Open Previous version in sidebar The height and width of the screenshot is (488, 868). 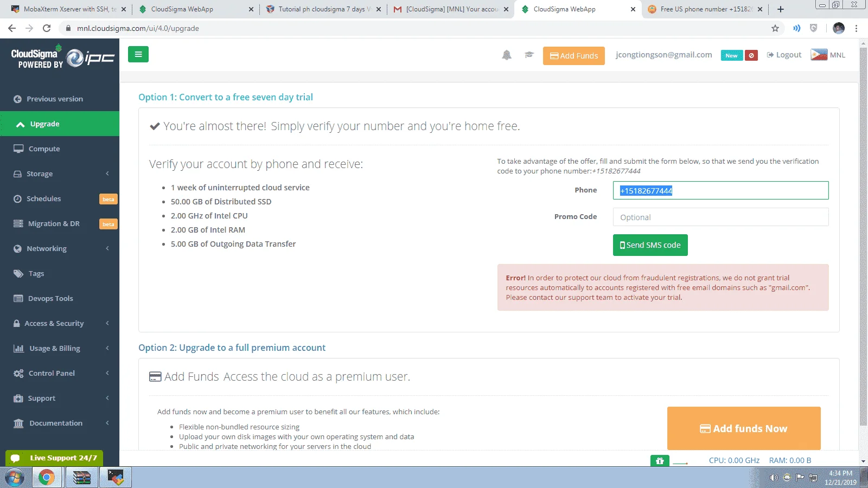tap(60, 99)
